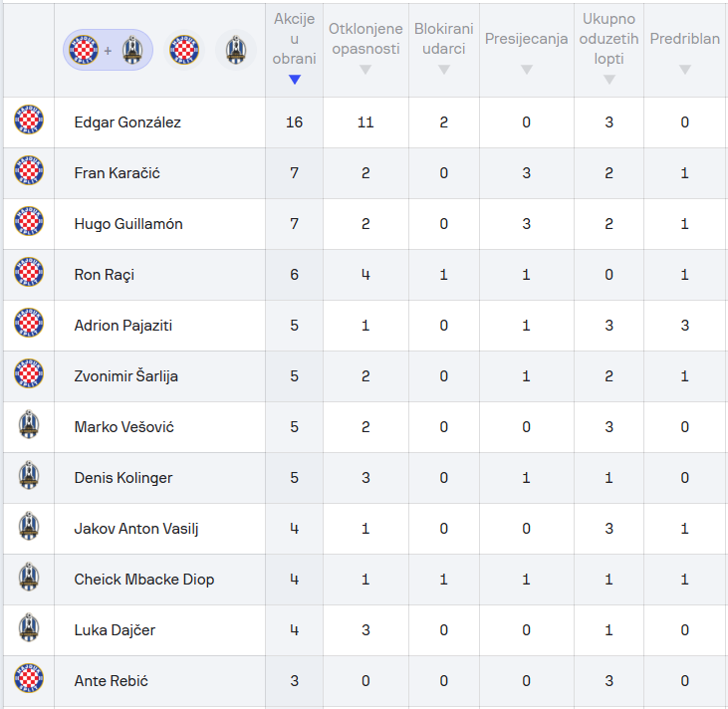Filter by Lokomotiva crest only
Image resolution: width=728 pixels, height=709 pixels.
235,50
